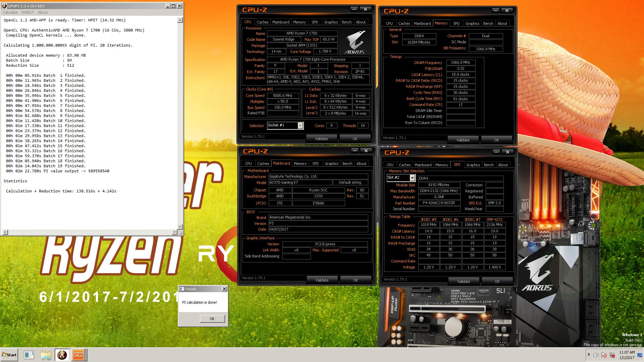Select the Core Speed 5000.6 MHz field
644x362 pixels.
pos(283,96)
